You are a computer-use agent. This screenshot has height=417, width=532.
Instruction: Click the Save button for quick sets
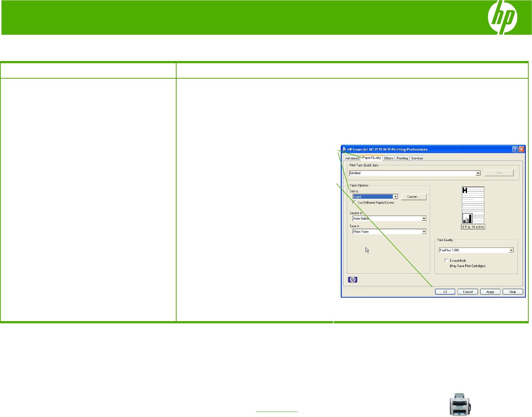pos(499,173)
